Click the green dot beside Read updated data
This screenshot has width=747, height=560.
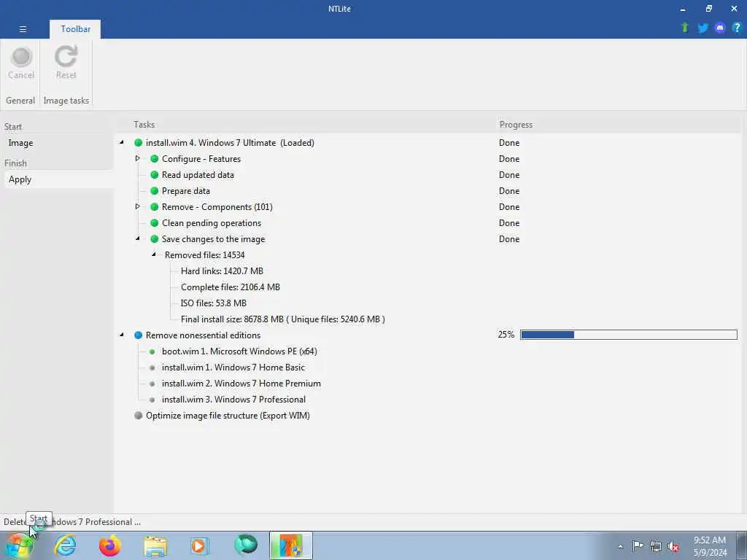pos(155,175)
